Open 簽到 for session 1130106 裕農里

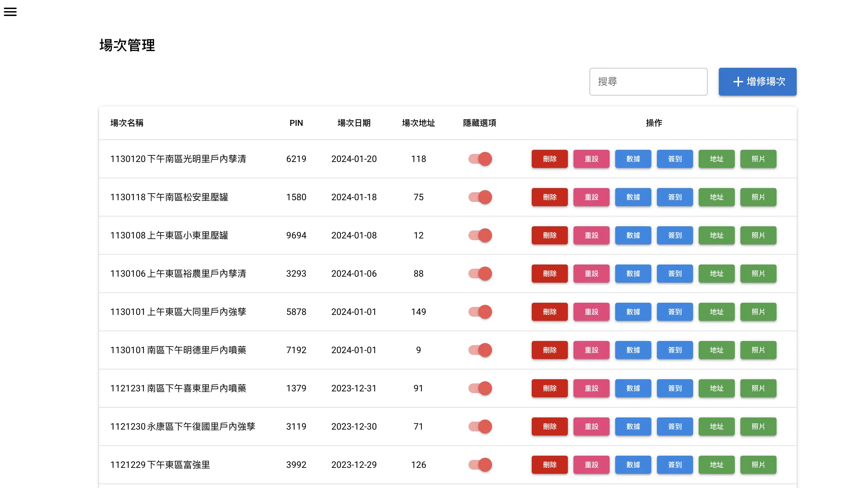(x=675, y=274)
